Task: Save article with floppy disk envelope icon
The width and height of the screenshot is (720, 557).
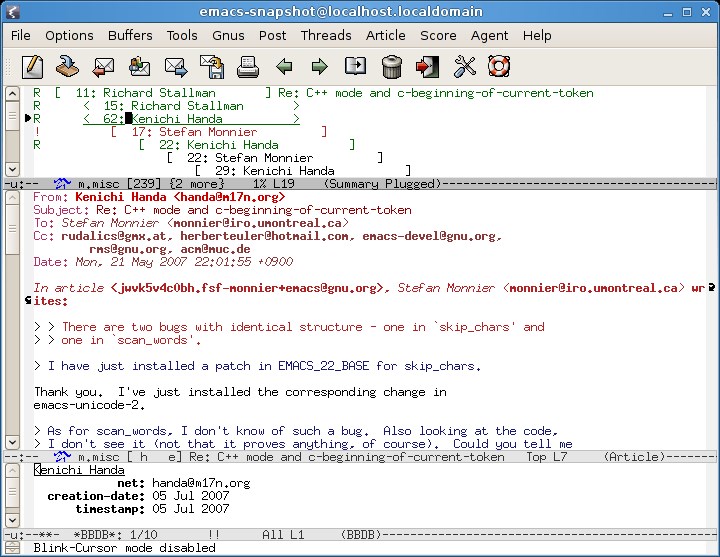Action: click(x=212, y=67)
